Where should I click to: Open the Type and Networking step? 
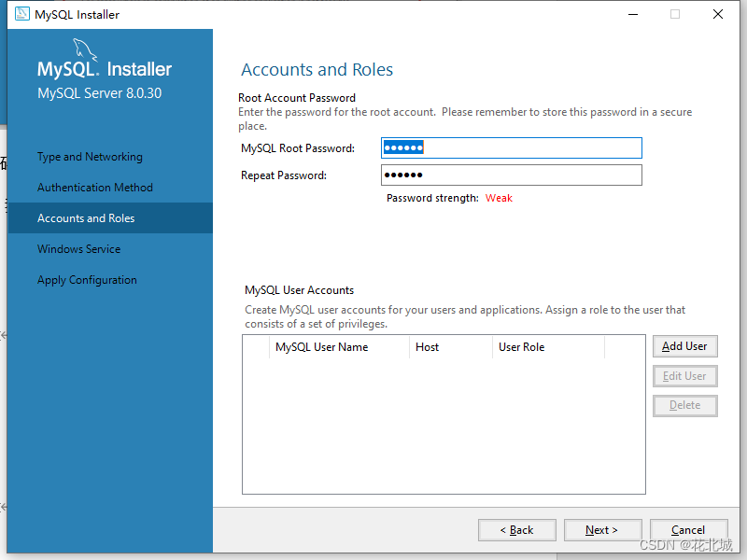coord(90,157)
